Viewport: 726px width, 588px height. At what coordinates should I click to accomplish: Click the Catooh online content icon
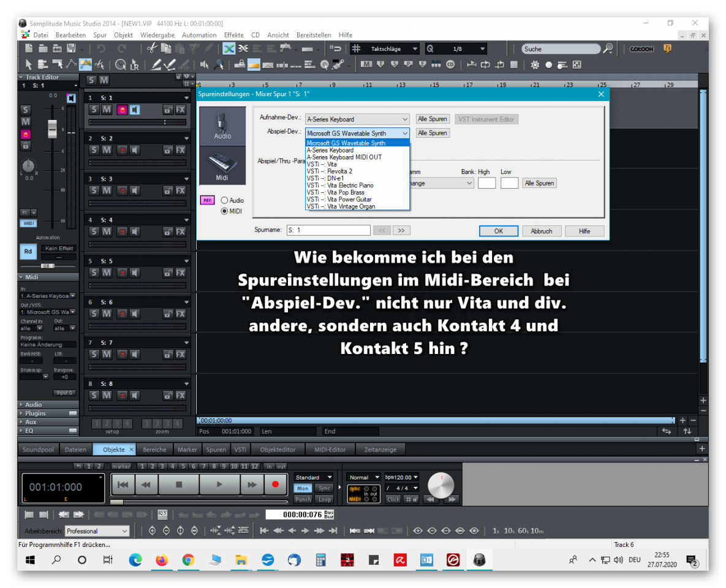point(641,48)
